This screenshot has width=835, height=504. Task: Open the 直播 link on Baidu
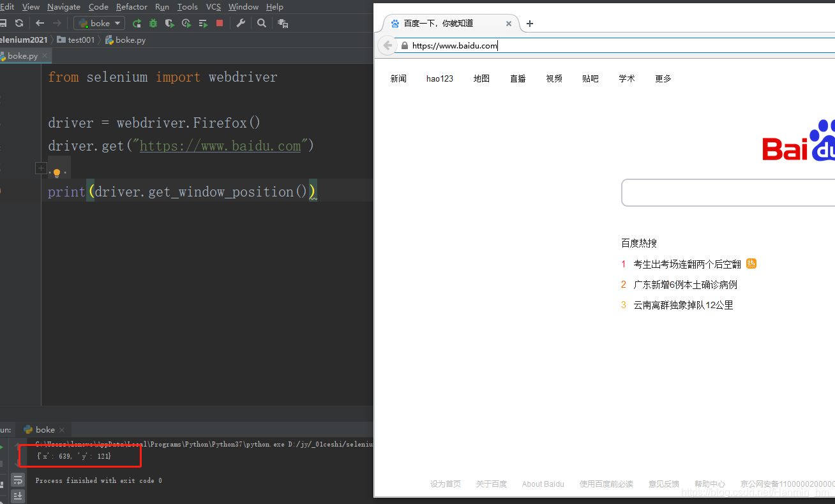(518, 78)
